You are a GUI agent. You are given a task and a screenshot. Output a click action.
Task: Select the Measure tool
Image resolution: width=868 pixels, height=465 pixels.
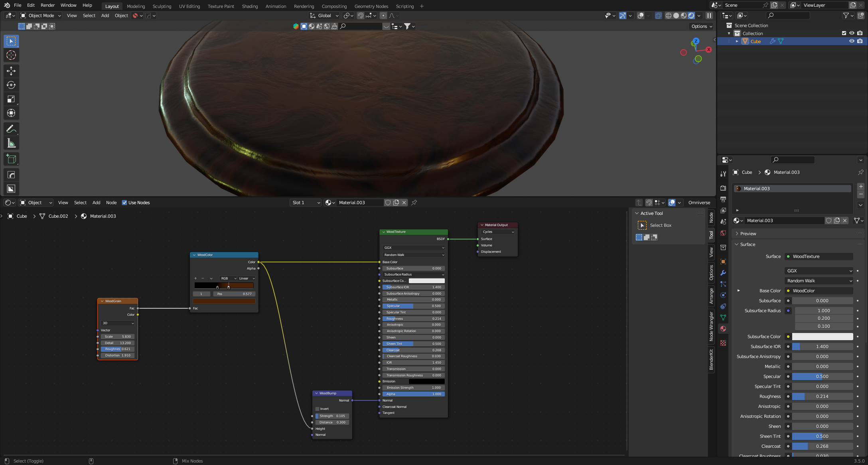click(11, 143)
